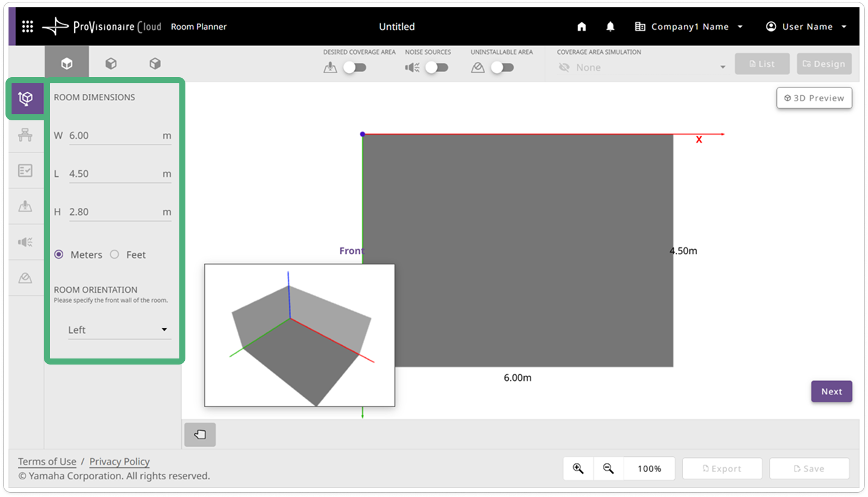Viewport: 868px width, 497px height.
Task: Select the first cube view tab
Action: 67,64
